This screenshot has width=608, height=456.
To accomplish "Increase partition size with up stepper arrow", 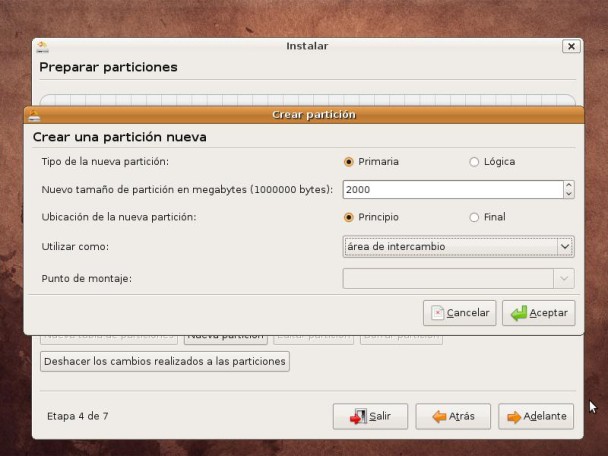I will 569,185.
